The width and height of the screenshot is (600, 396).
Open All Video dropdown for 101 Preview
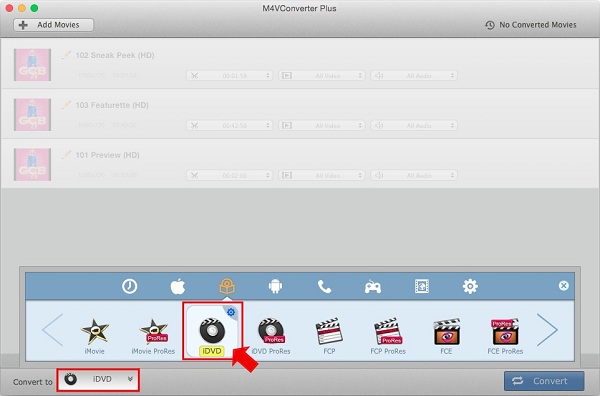click(x=322, y=176)
